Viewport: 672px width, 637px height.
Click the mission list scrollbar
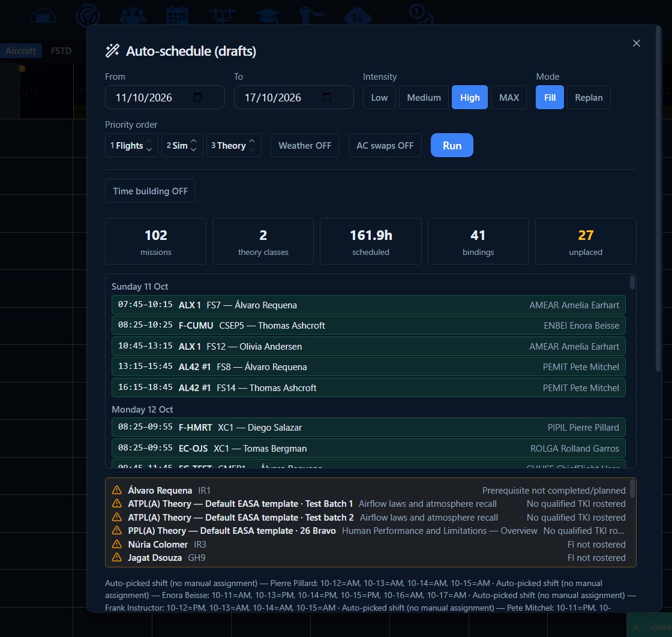[x=632, y=283]
